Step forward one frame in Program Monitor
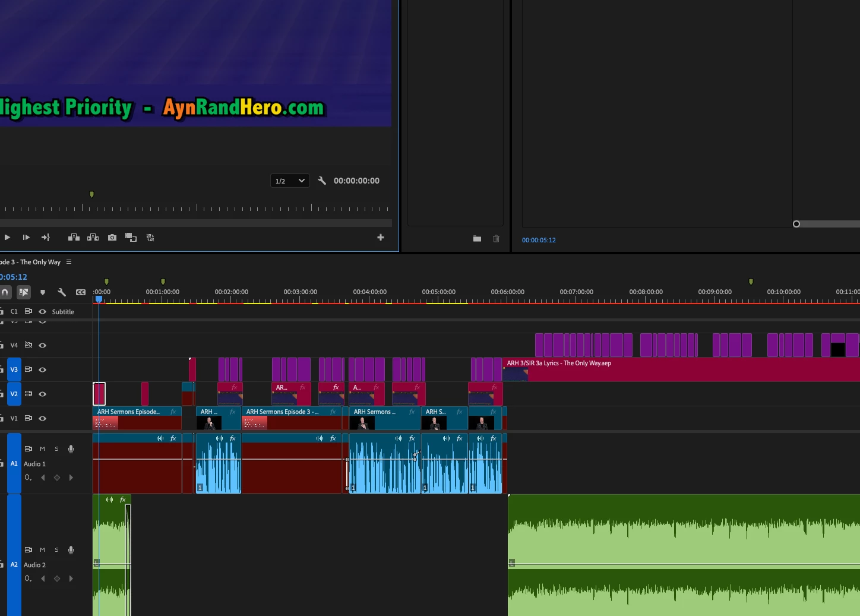860x616 pixels. (26, 237)
